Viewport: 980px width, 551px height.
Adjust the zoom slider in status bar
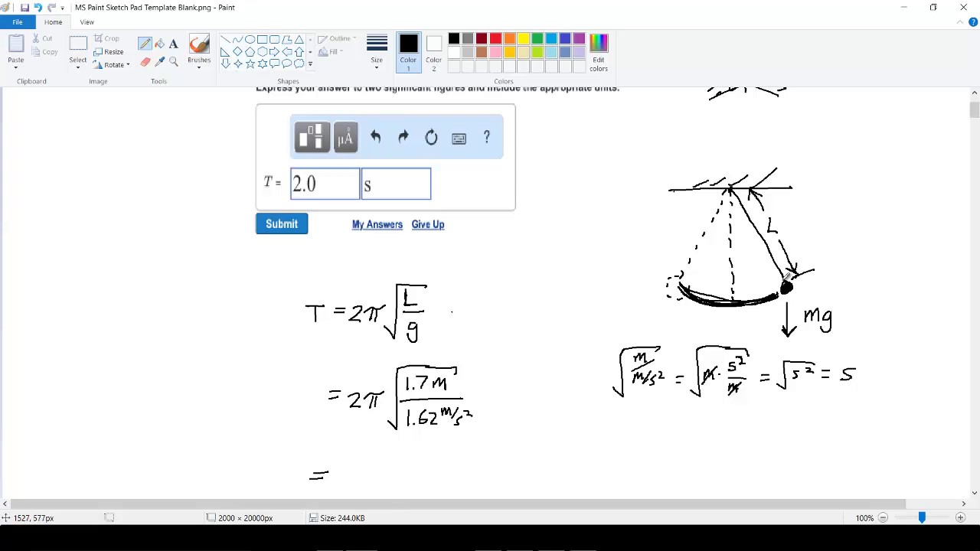coord(922,518)
